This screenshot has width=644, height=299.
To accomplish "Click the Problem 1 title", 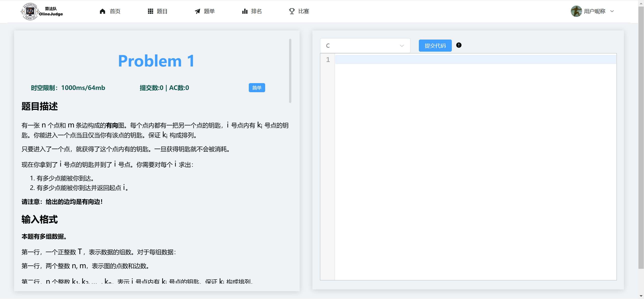I will 156,61.
